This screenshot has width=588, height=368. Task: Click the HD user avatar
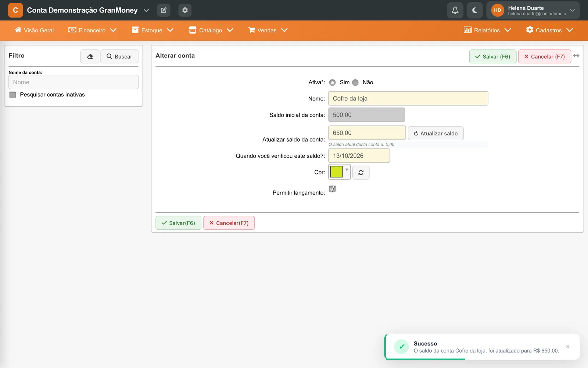pos(497,10)
